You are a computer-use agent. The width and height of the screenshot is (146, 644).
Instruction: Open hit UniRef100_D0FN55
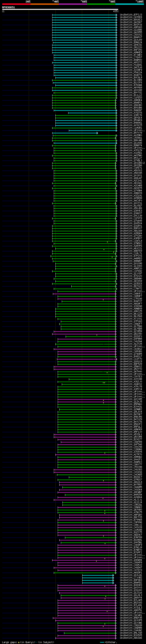131,339
